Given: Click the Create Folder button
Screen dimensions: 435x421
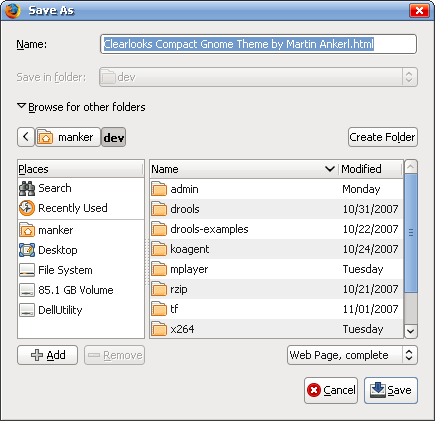Looking at the screenshot, I should tap(383, 137).
